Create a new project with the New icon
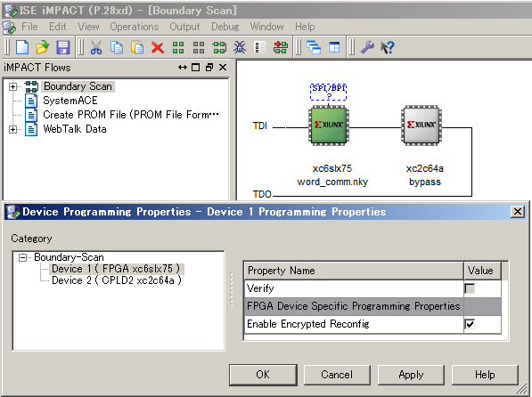532x397 pixels. coord(22,47)
